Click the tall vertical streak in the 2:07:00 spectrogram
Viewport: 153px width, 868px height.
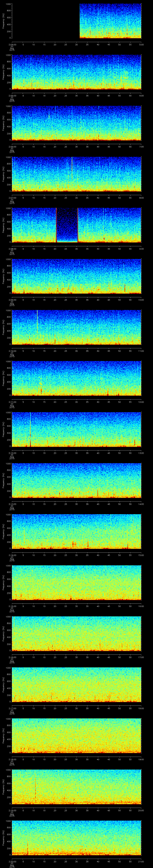(72, 168)
